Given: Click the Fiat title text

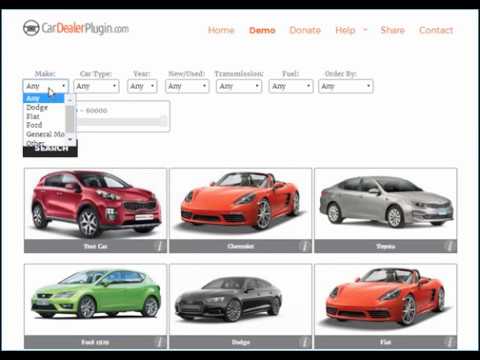Looking at the screenshot, I should [386, 342].
